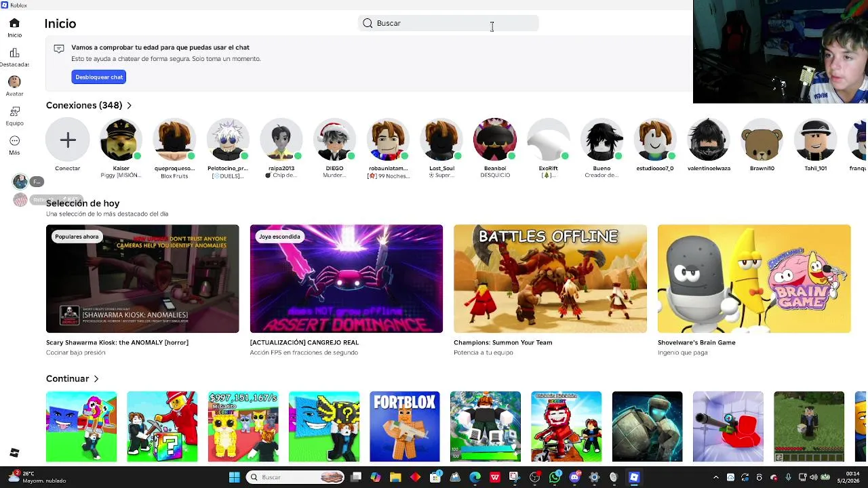Click the magnifier icon in Roblox search bar
The height and width of the screenshot is (488, 868).
(x=368, y=23)
